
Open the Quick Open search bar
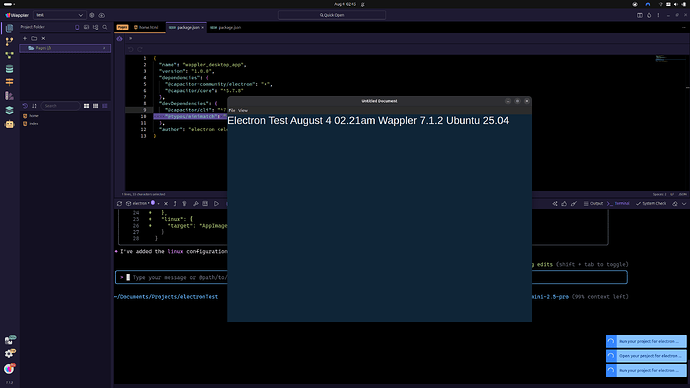332,15
